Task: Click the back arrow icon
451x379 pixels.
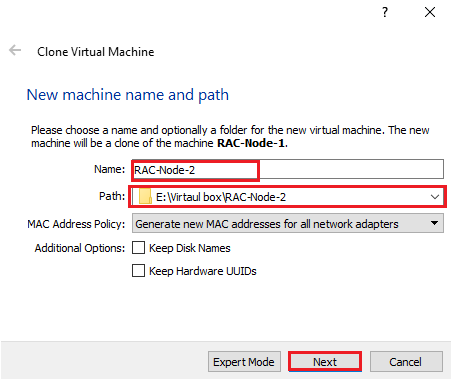Action: tap(15, 51)
